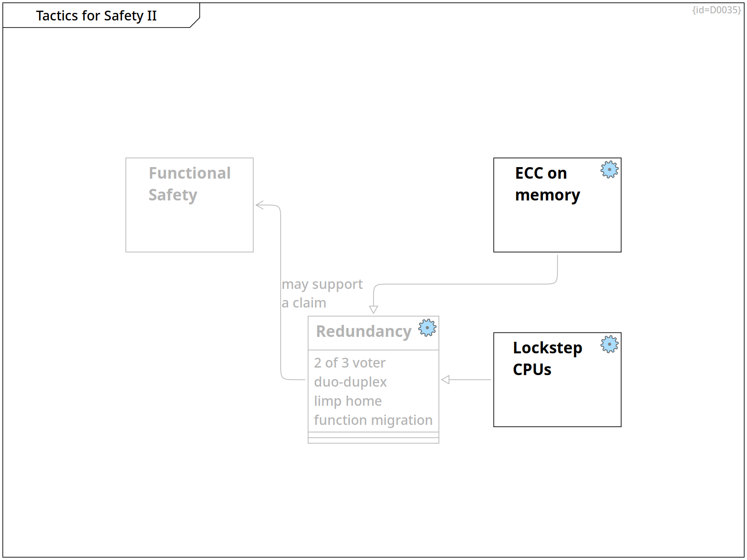Screen dimensions: 747x560
Task: Select the Lockstep CPUs block title
Action: click(x=547, y=359)
